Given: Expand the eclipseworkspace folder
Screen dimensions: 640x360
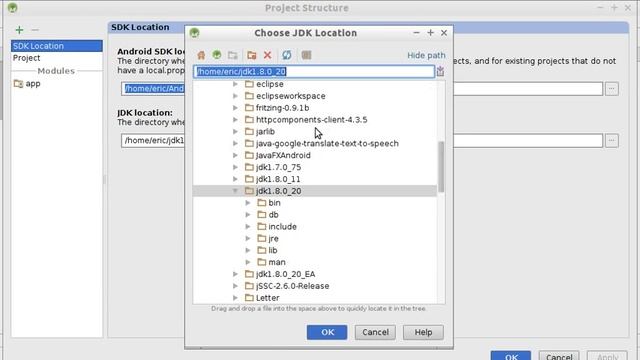Looking at the screenshot, I should tap(236, 96).
